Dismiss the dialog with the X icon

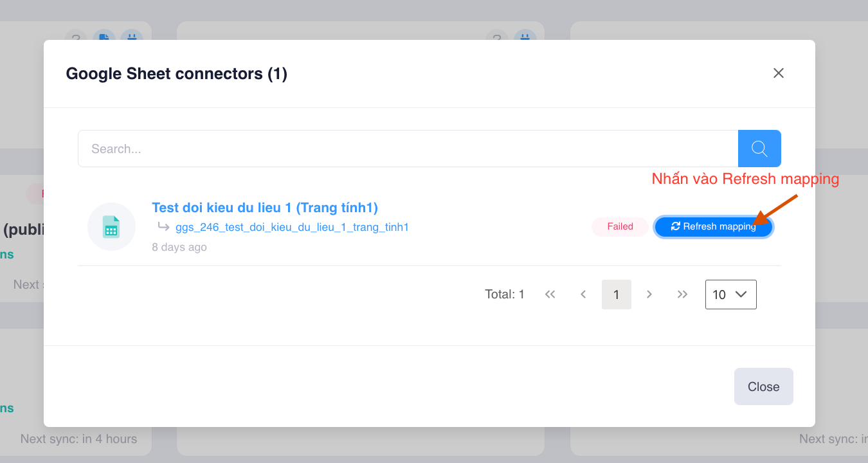779,73
